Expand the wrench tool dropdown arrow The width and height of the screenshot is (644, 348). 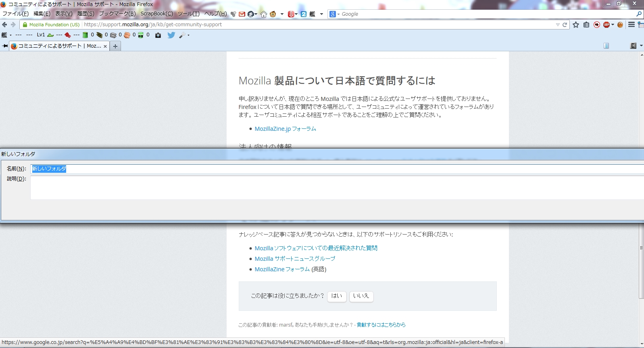coord(188,35)
